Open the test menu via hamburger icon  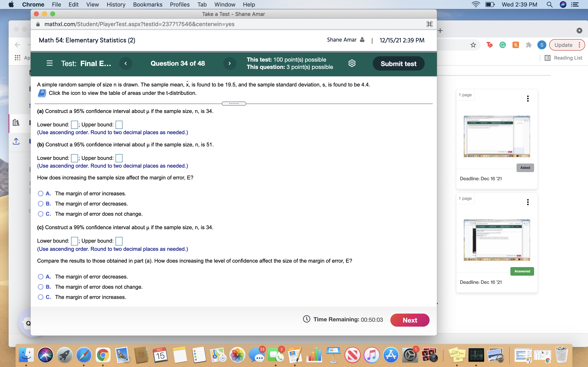50,63
